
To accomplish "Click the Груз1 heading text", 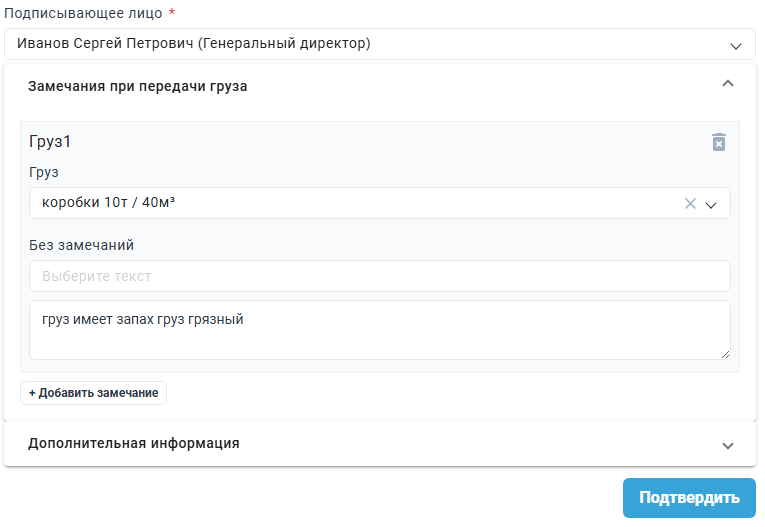I will pyautogui.click(x=50, y=142).
